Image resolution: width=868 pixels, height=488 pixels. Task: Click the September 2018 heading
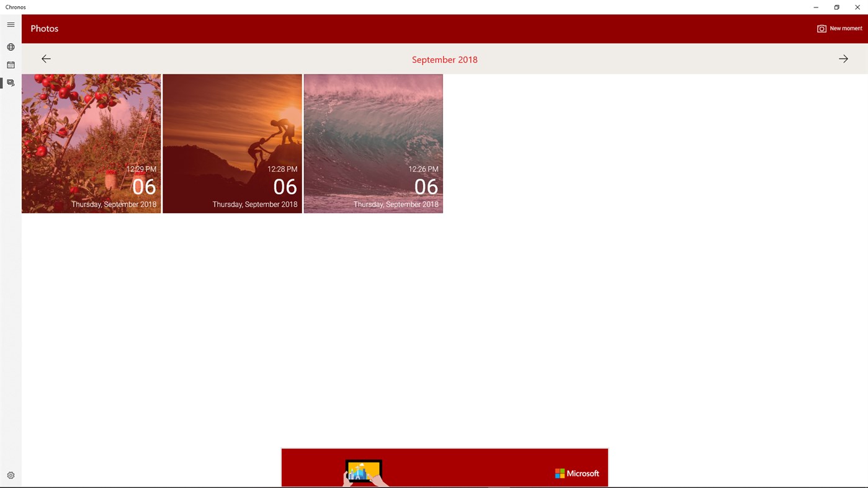tap(444, 59)
